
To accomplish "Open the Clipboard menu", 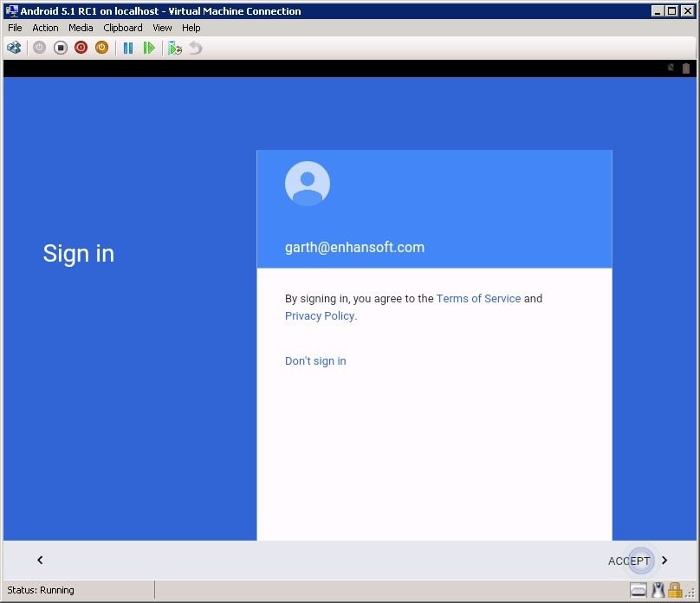I will 123,28.
